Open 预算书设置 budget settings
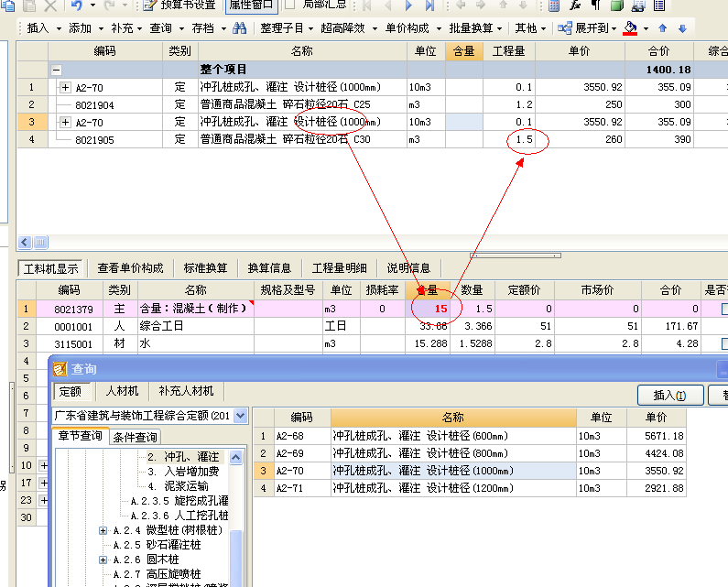Image resolution: width=728 pixels, height=587 pixels. [x=179, y=5]
